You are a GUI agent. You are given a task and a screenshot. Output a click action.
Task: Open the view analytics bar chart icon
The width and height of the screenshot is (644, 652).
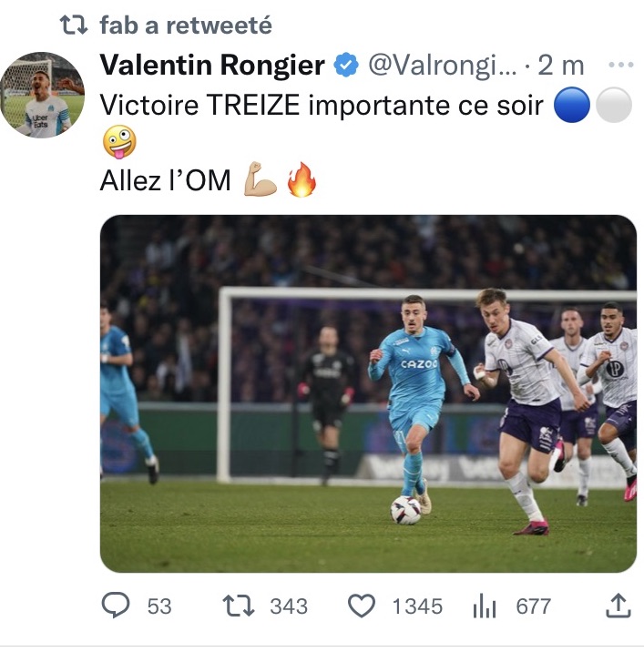coord(483,606)
